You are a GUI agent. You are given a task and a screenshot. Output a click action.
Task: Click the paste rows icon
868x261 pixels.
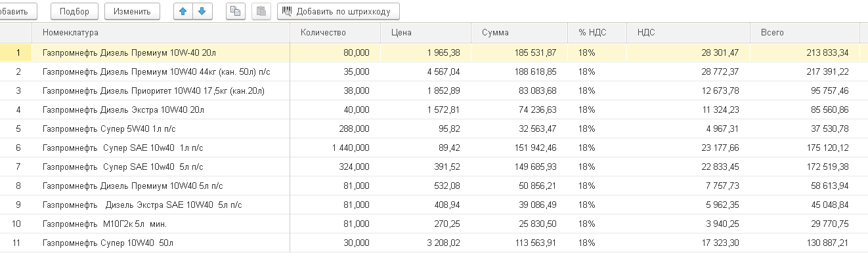(261, 11)
